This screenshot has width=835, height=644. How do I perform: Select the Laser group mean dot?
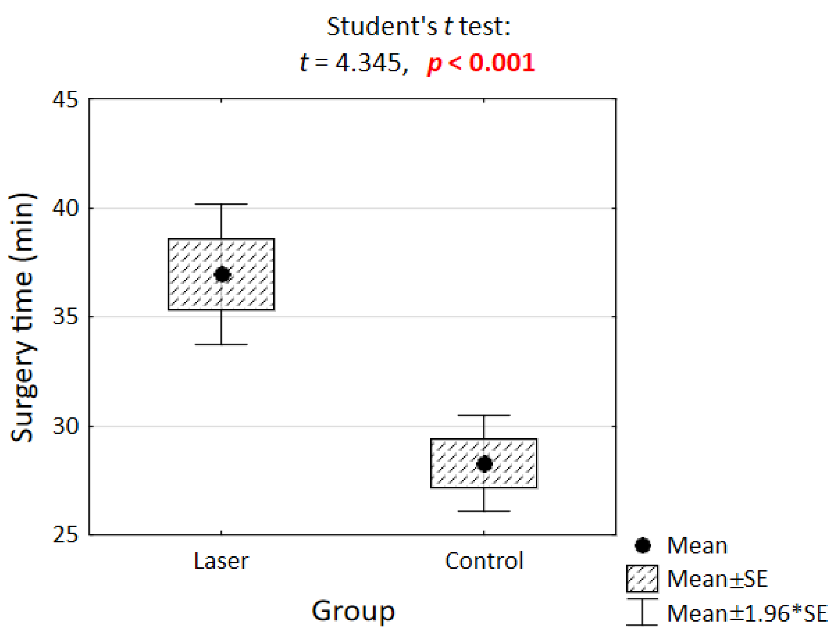click(x=222, y=275)
